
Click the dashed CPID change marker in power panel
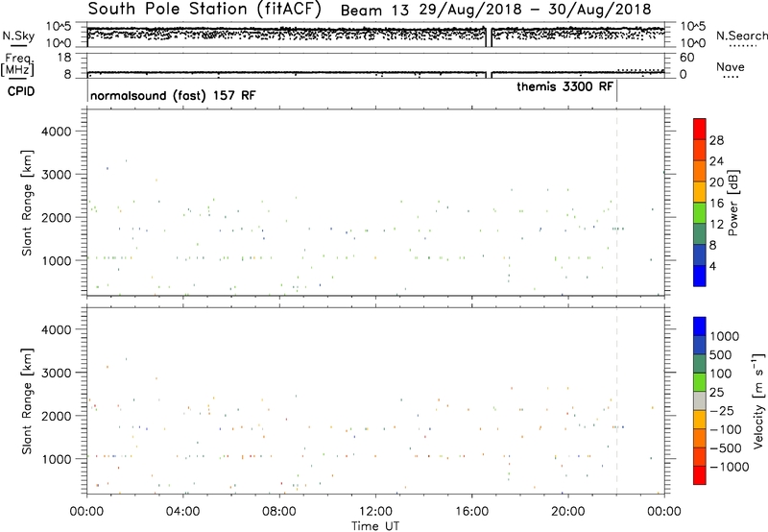coord(616,203)
